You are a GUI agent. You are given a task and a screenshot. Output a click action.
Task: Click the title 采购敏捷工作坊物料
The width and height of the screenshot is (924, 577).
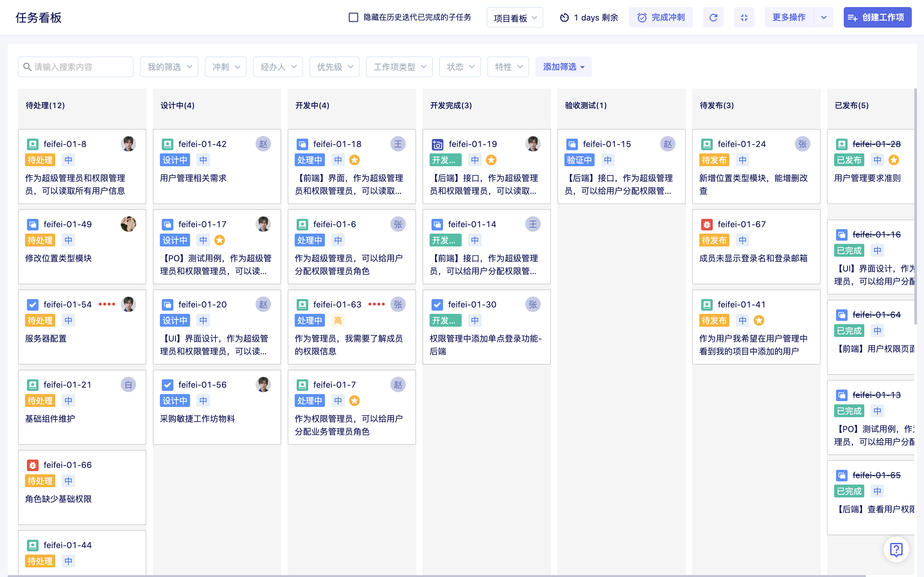197,419
